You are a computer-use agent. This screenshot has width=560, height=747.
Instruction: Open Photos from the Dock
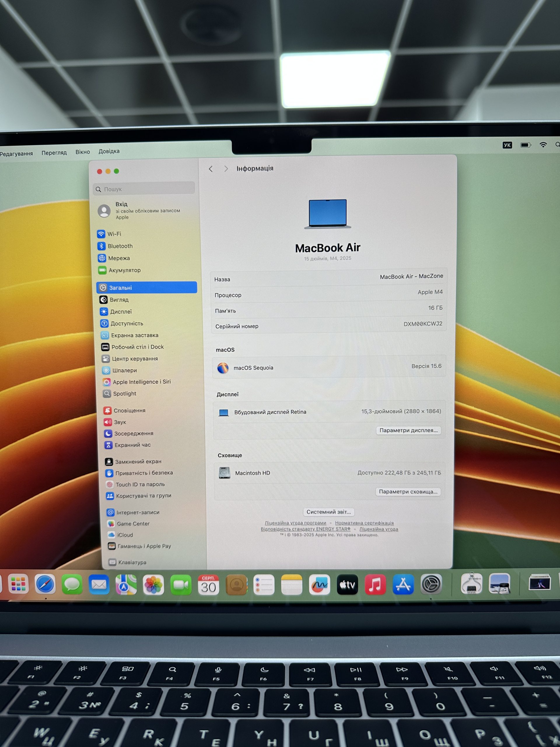pyautogui.click(x=153, y=585)
